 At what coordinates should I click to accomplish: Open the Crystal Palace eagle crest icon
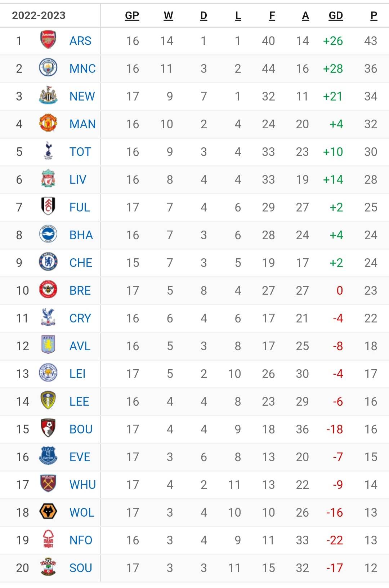click(x=48, y=317)
